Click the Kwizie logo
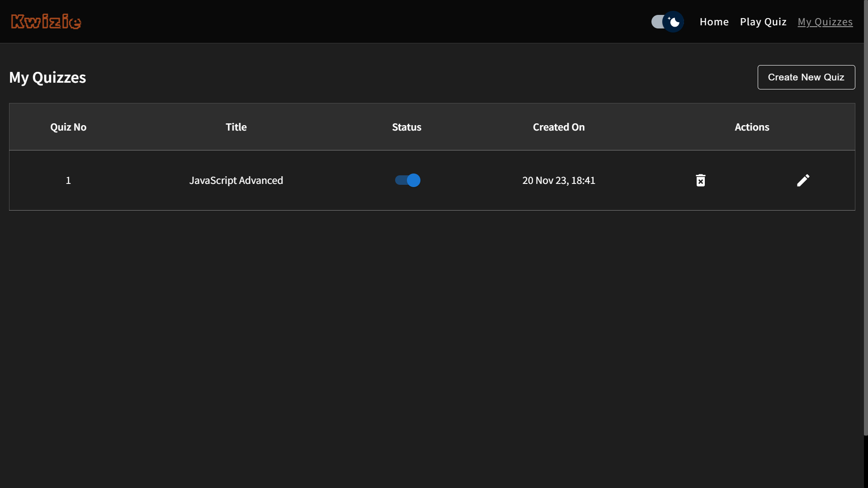This screenshot has height=488, width=868. [x=46, y=21]
